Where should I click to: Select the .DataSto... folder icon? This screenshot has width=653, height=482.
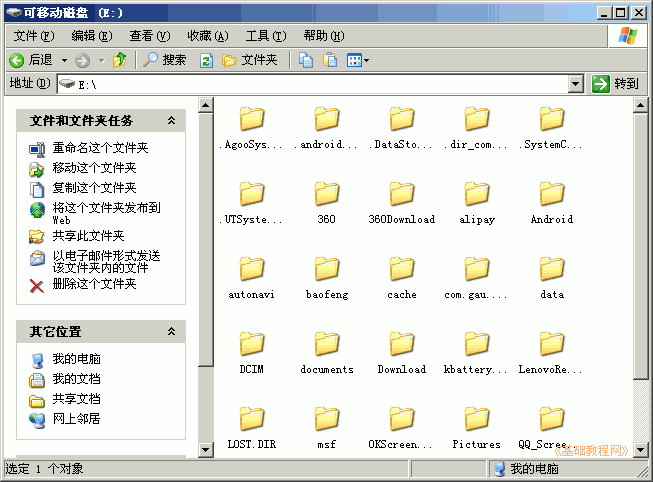pyautogui.click(x=401, y=119)
